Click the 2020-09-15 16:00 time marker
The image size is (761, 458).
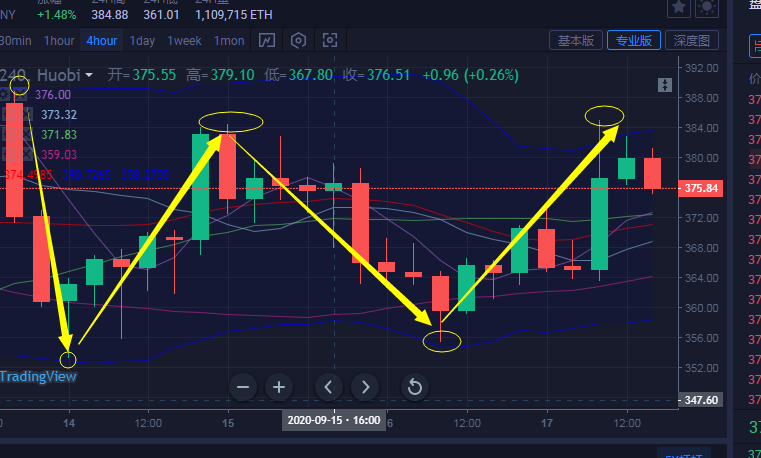coord(333,420)
